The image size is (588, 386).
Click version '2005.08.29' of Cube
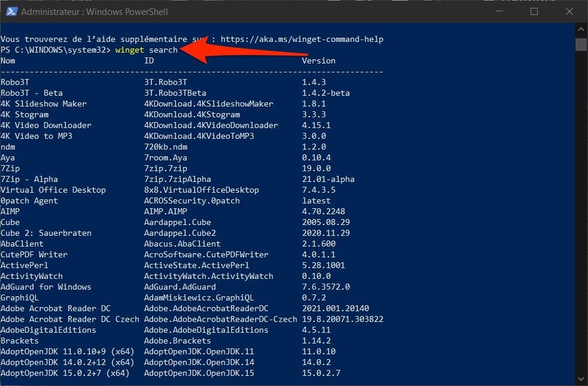coord(326,223)
